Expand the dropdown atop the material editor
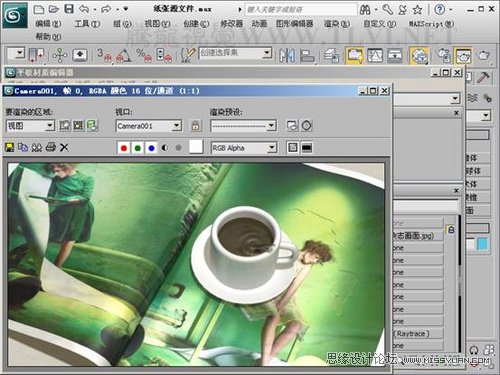This screenshot has height=375, width=500. pos(455,99)
